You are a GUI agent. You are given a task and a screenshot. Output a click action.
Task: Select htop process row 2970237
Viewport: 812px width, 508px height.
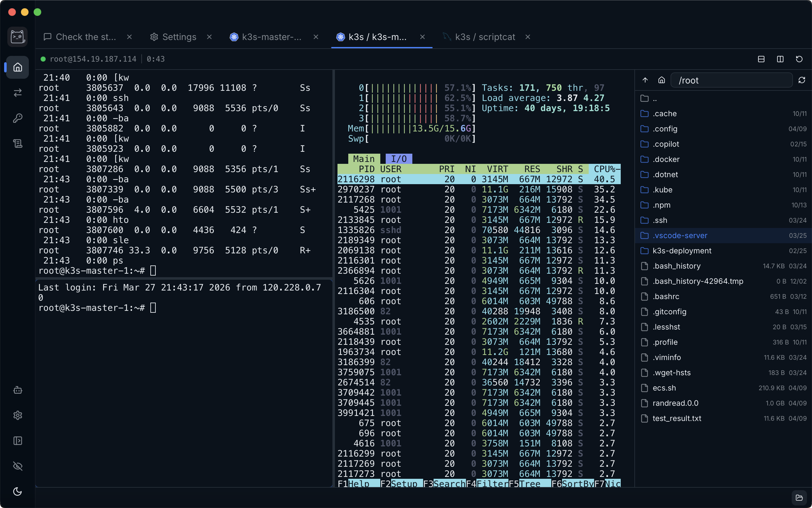click(x=479, y=190)
